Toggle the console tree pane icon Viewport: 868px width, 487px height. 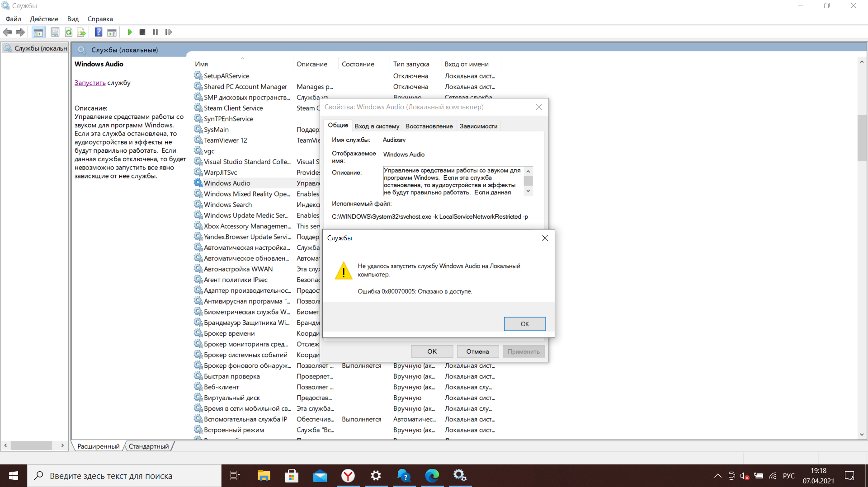[38, 32]
